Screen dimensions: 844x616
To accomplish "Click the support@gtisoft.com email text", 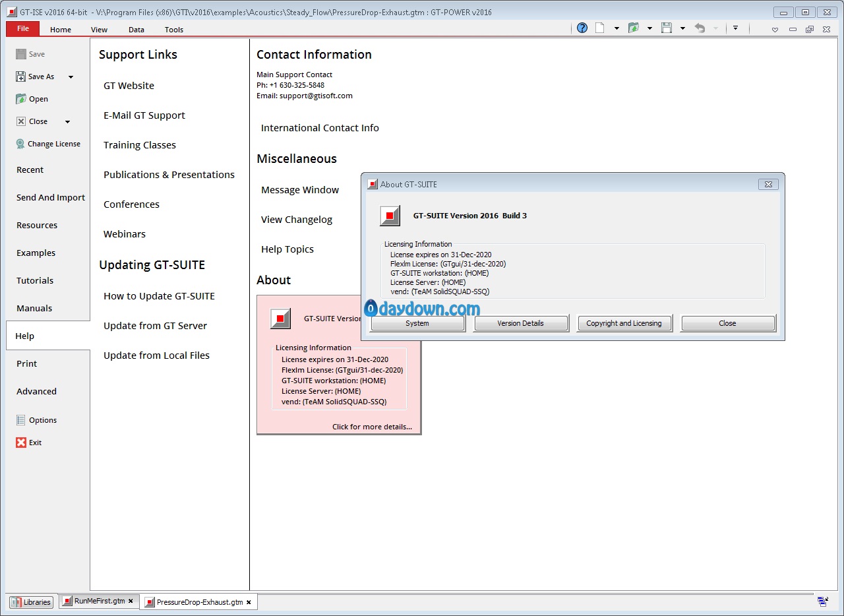I will tap(316, 96).
